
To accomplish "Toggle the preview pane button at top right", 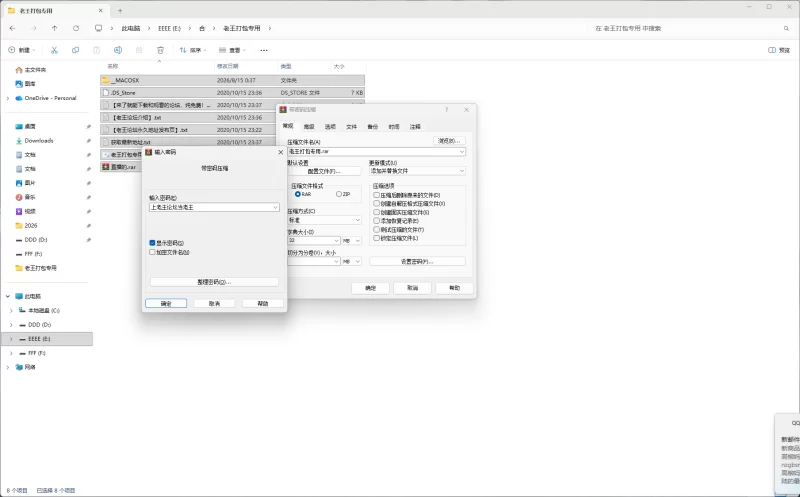I will (779, 50).
